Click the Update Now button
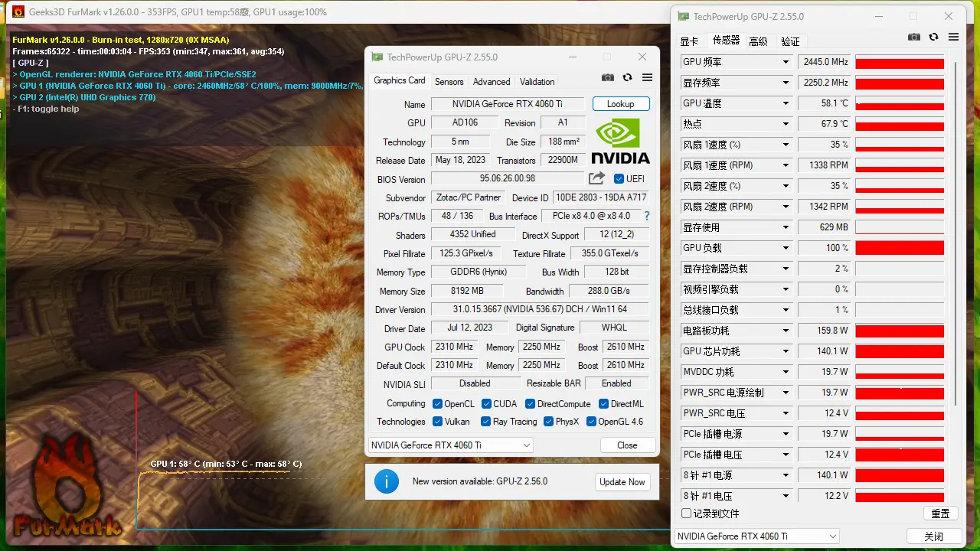This screenshot has width=980, height=551. click(x=622, y=482)
